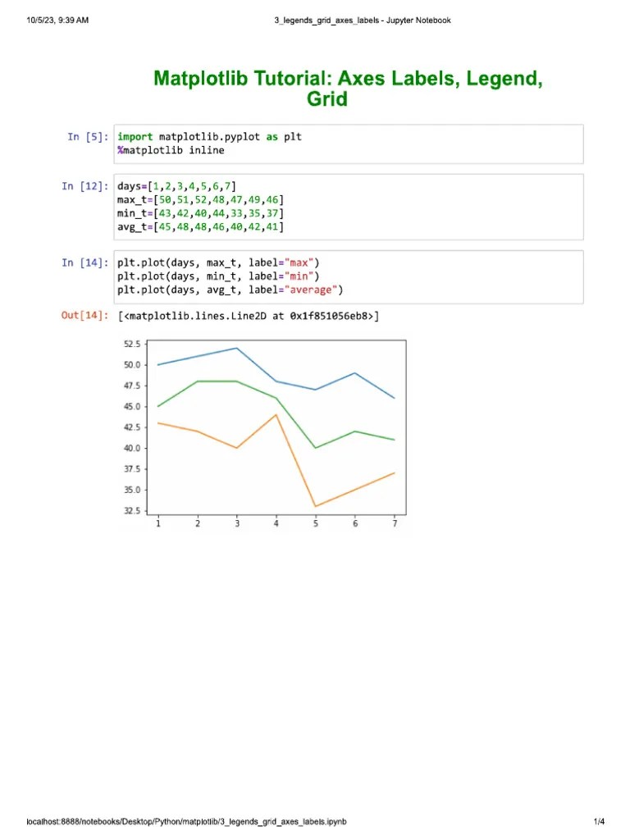Image resolution: width=630 pixels, height=840 pixels.
Task: Click the Matplotlib Tutorial heading
Action: (348, 89)
